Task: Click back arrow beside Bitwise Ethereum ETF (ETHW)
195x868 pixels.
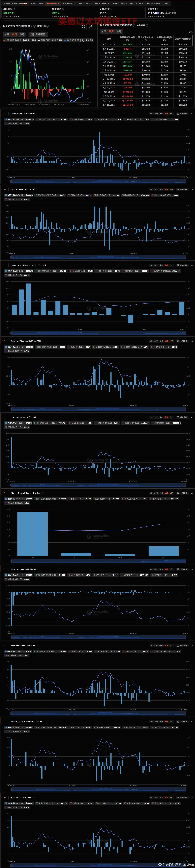Action: point(4,417)
